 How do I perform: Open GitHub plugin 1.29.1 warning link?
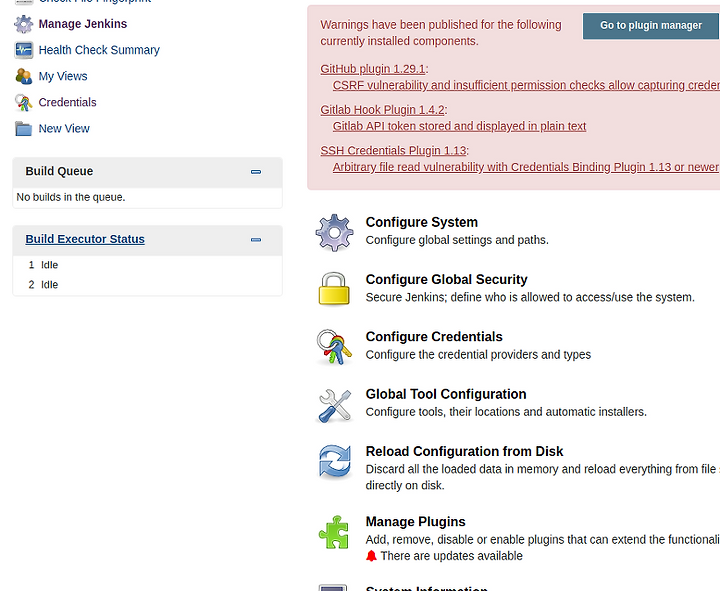(373, 69)
